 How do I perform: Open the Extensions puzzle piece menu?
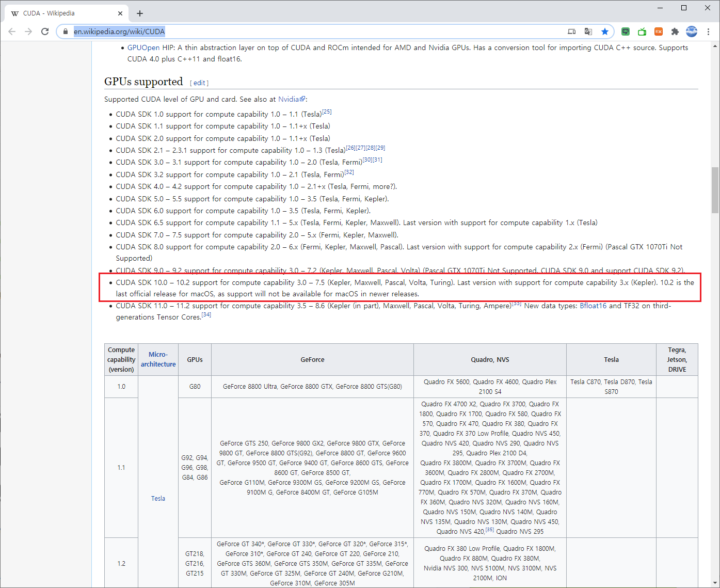tap(675, 31)
